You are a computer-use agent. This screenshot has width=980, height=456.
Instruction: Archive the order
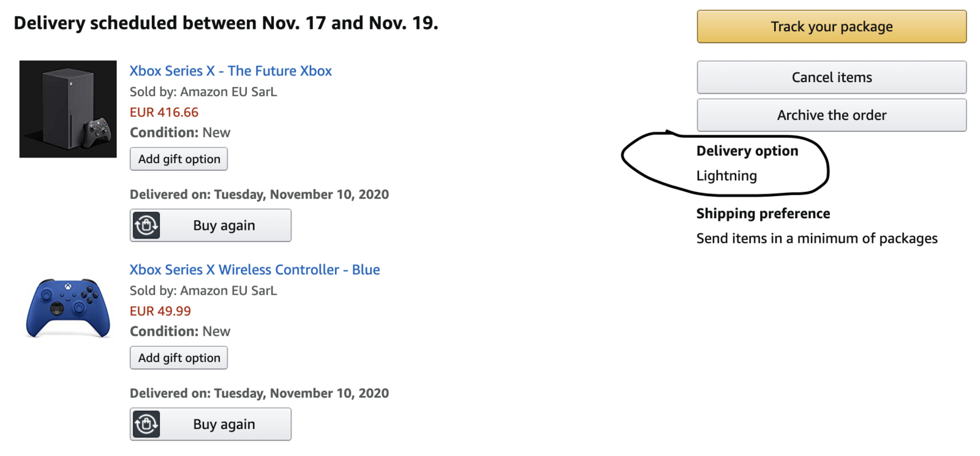pyautogui.click(x=831, y=115)
